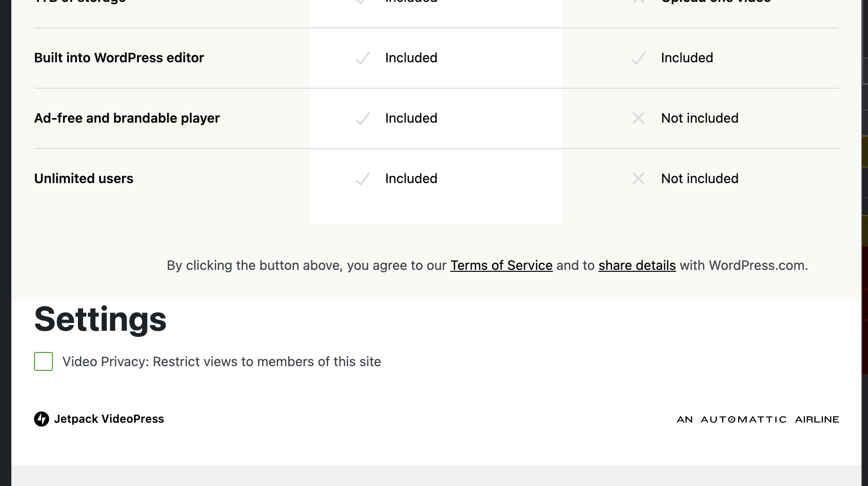This screenshot has width=868, height=486.
Task: Click the checkmark for Ad-free and brandable player
Action: pos(361,118)
